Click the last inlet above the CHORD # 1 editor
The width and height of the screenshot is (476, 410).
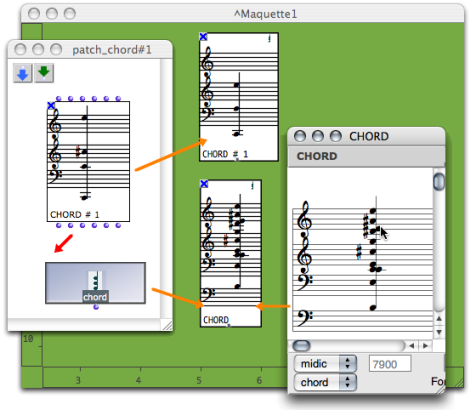(118, 98)
